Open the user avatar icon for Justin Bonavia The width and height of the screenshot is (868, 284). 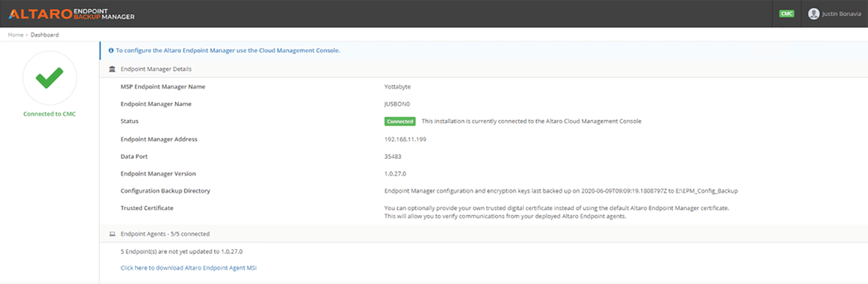(x=814, y=14)
